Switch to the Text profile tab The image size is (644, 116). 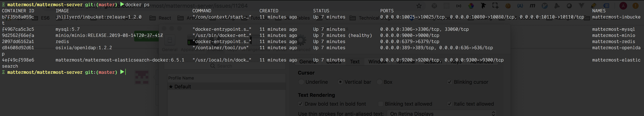(355, 62)
